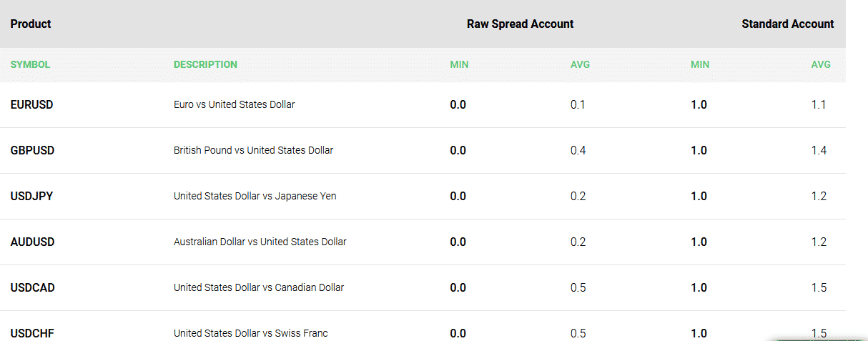The width and height of the screenshot is (868, 341).
Task: Select Australian Dollar vs United States Dollar description
Action: click(260, 242)
